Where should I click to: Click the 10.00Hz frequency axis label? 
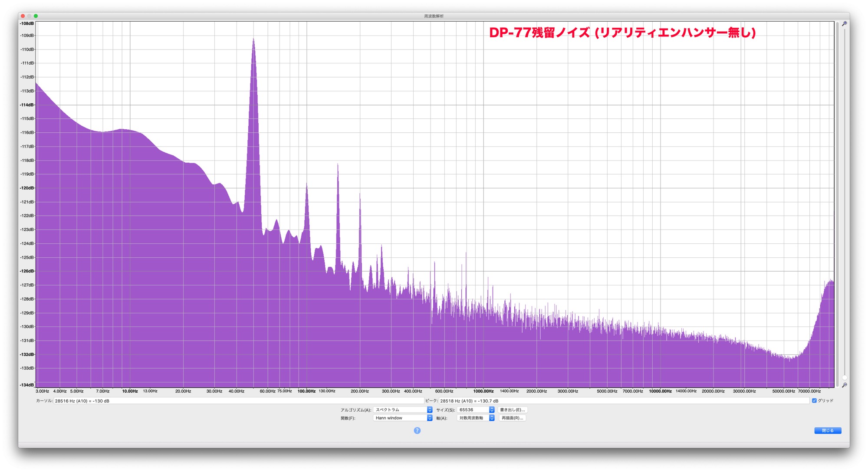(130, 391)
